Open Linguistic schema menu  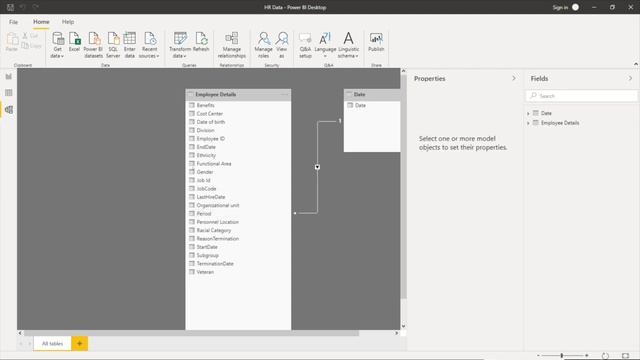click(349, 45)
